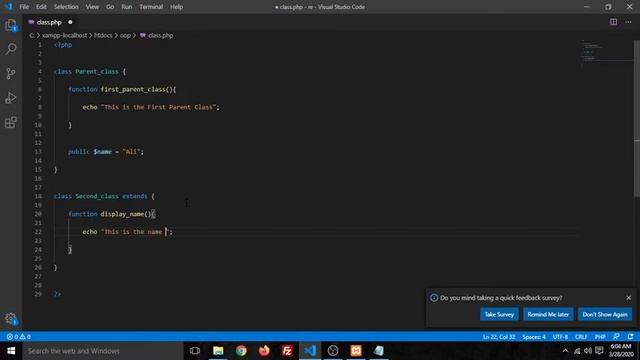
Task: Click the word extends on line 18
Action: (x=135, y=196)
